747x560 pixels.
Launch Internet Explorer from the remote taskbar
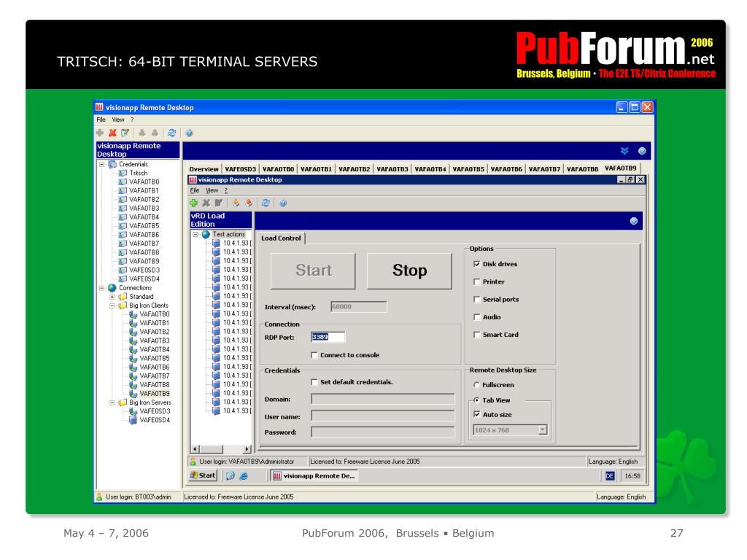[x=244, y=475]
